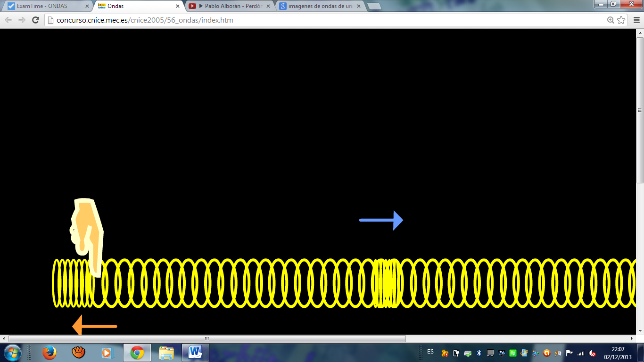Open the Windows Start menu
This screenshot has height=362, width=644.
tap(12, 353)
